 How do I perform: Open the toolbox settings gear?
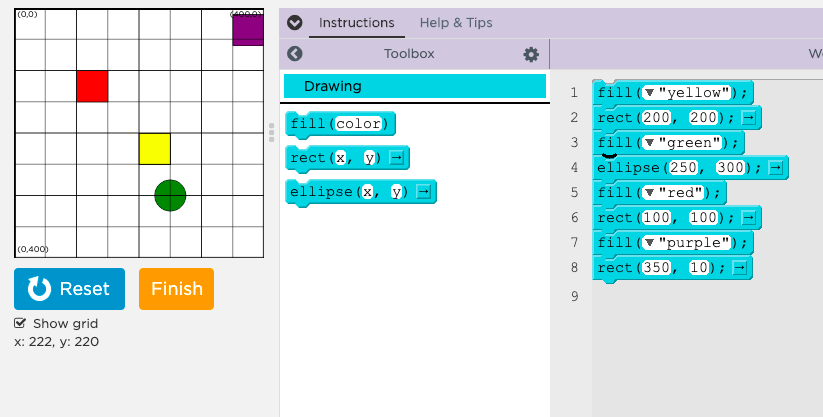[531, 54]
